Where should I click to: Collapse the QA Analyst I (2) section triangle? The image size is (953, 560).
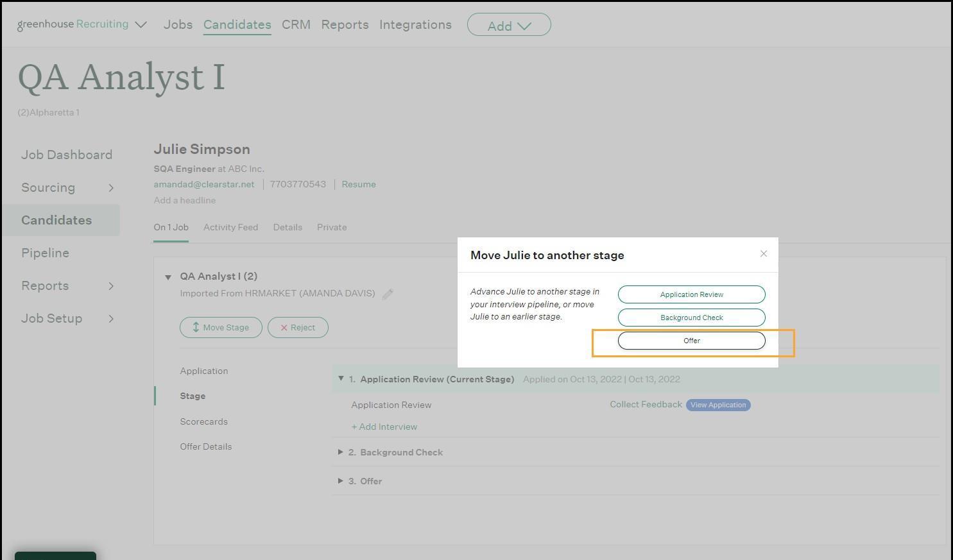click(x=168, y=277)
